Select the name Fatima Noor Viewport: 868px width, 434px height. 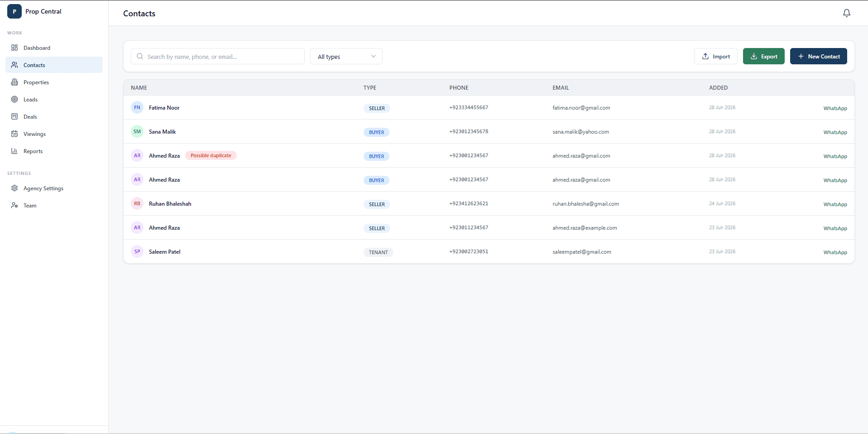(164, 108)
